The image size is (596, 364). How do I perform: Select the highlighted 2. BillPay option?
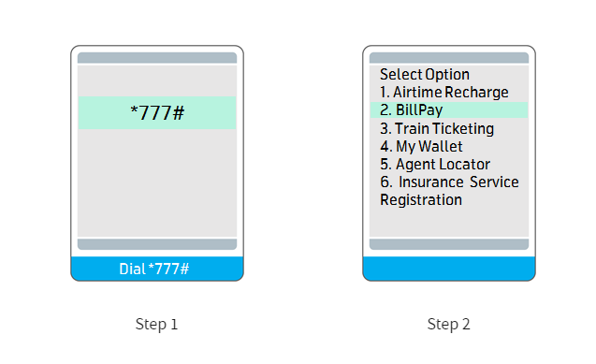coord(449,110)
